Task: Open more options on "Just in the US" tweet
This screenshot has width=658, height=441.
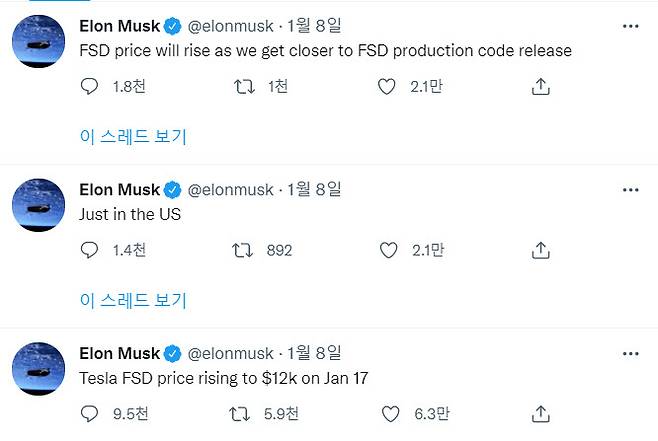Action: tap(630, 189)
